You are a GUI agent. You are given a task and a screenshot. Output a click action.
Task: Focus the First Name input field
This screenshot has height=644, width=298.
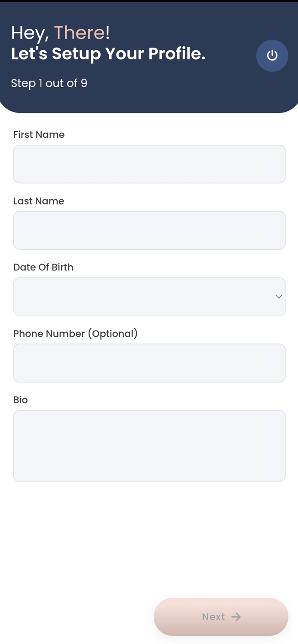[x=149, y=164]
